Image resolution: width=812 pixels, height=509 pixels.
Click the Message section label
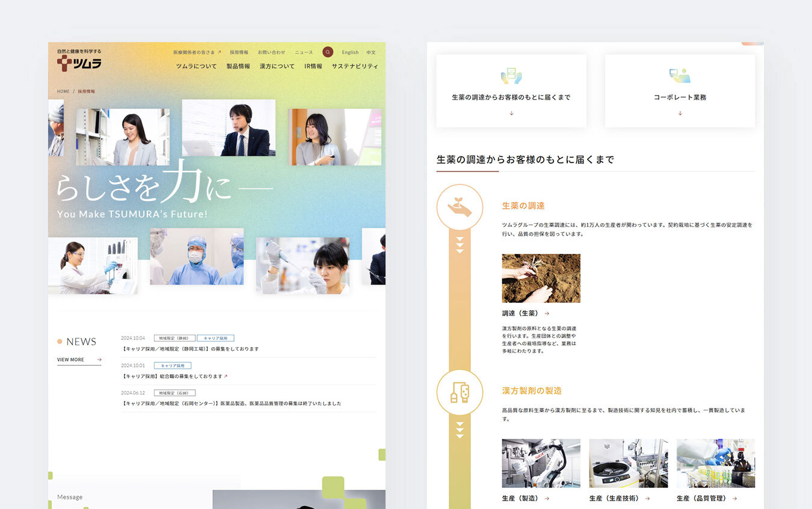pyautogui.click(x=70, y=497)
